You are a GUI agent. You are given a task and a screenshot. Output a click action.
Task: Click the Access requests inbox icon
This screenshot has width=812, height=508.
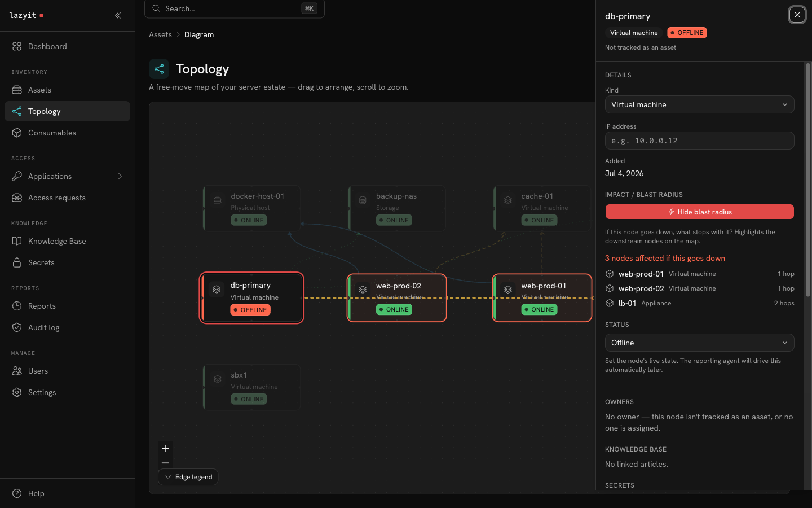(17, 198)
